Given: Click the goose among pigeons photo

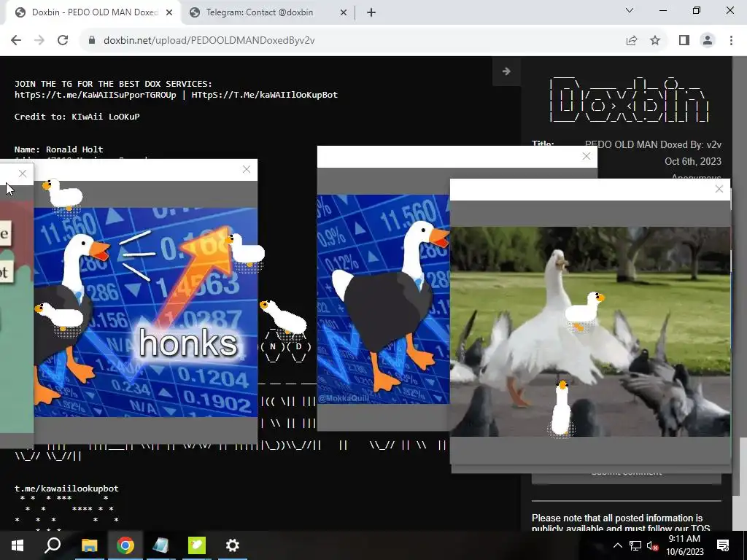Looking at the screenshot, I should coord(589,332).
